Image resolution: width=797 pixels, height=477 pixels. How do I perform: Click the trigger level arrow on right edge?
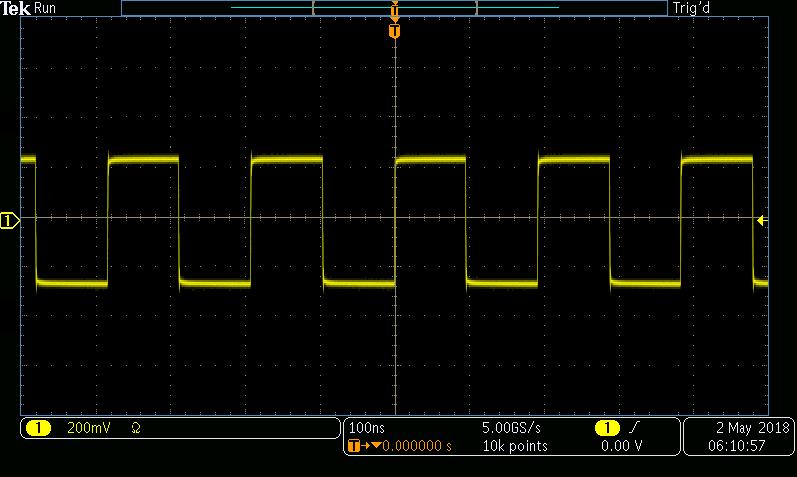[x=762, y=220]
